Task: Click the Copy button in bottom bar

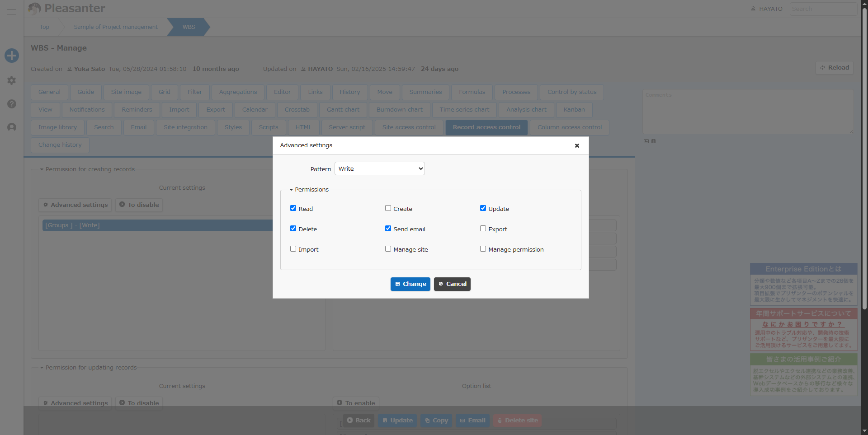Action: pyautogui.click(x=436, y=421)
